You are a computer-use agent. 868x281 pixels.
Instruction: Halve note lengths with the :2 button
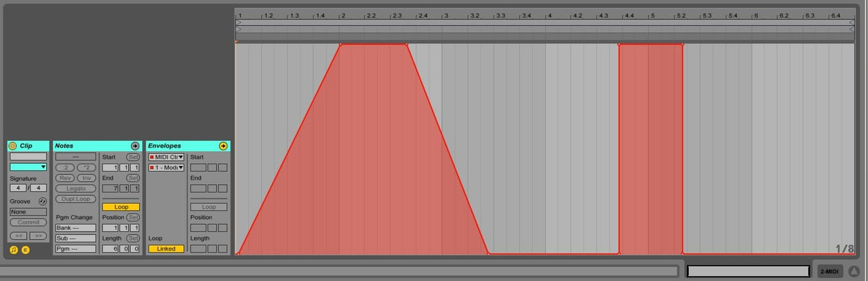[65, 167]
